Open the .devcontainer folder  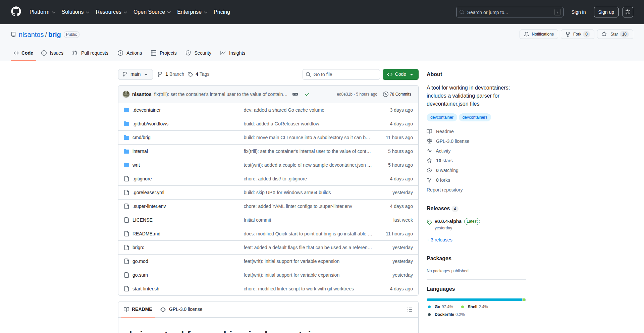[146, 110]
